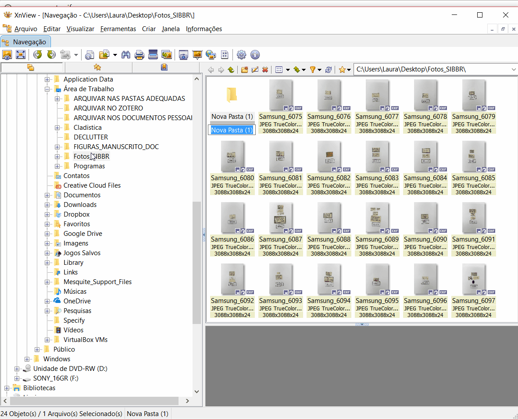Delete the selected item with red X

click(265, 70)
